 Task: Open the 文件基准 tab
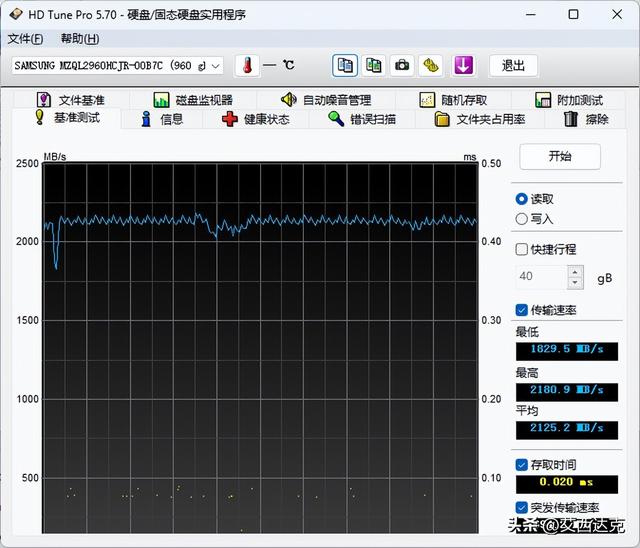71,100
